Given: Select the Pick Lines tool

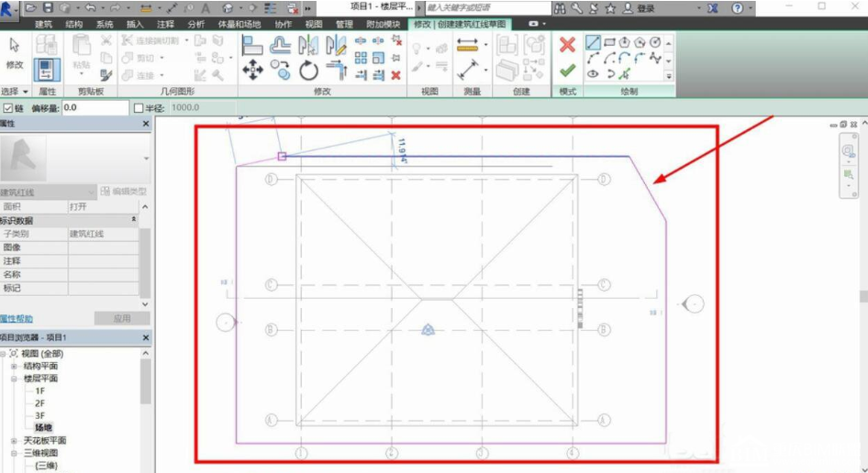Looking at the screenshot, I should tap(625, 73).
